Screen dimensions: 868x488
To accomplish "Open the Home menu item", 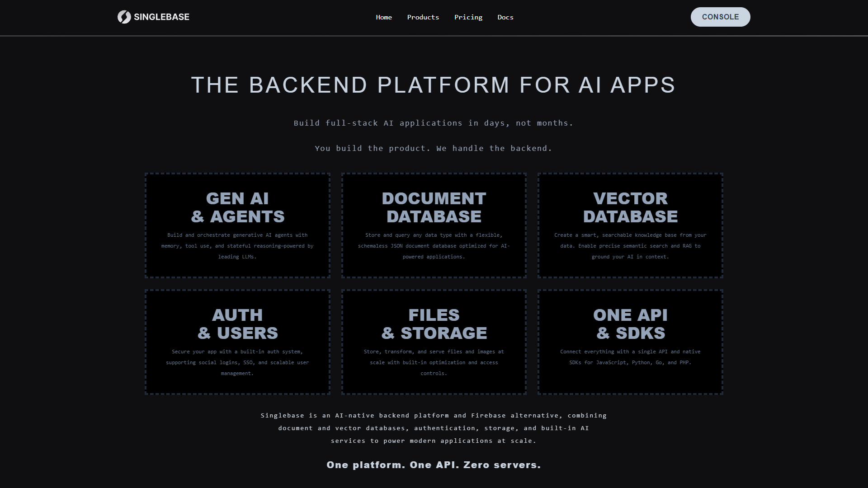I will 384,17.
